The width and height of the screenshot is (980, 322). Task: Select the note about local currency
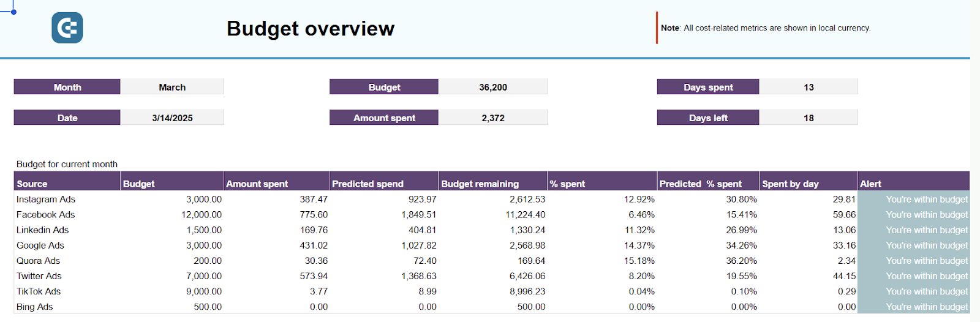pos(766,28)
